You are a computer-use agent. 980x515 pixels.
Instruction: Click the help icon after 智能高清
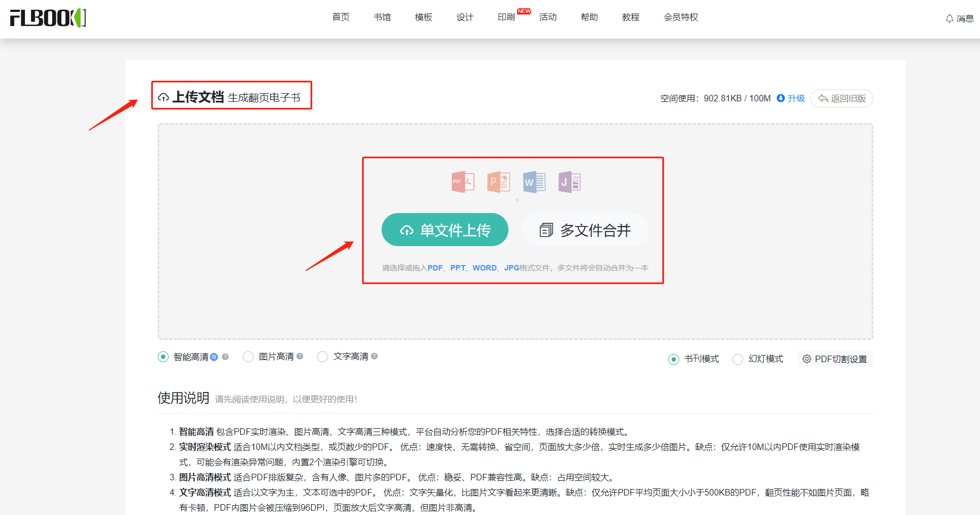coord(225,357)
